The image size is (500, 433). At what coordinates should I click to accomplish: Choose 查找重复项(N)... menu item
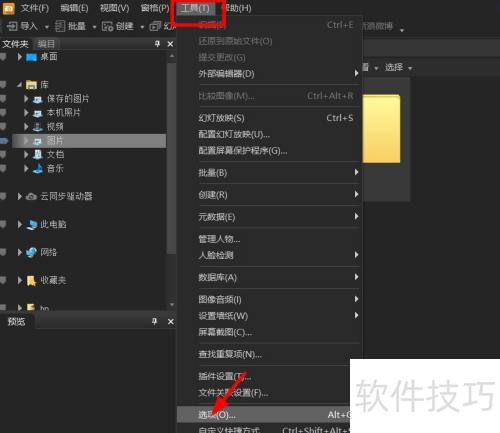[269, 354]
